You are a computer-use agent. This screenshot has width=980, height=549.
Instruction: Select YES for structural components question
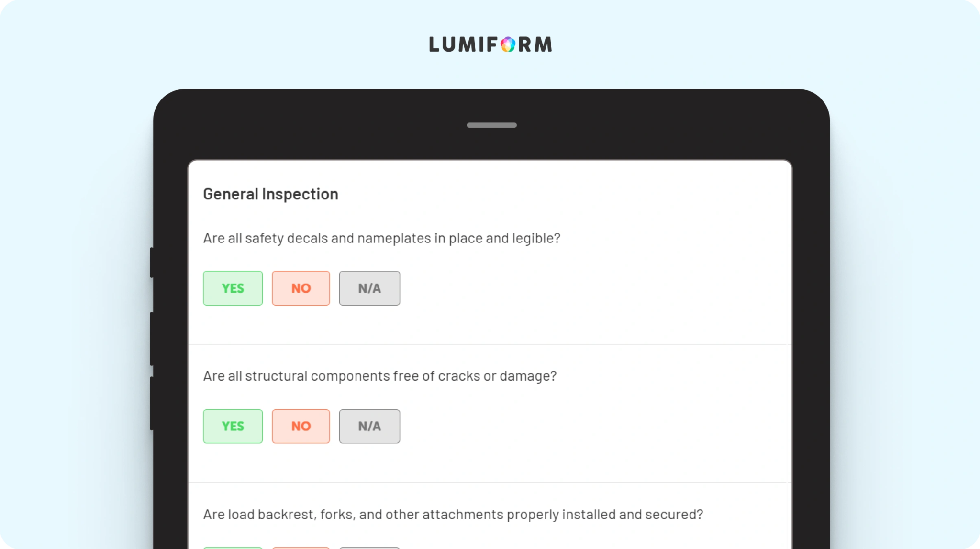[x=233, y=426]
